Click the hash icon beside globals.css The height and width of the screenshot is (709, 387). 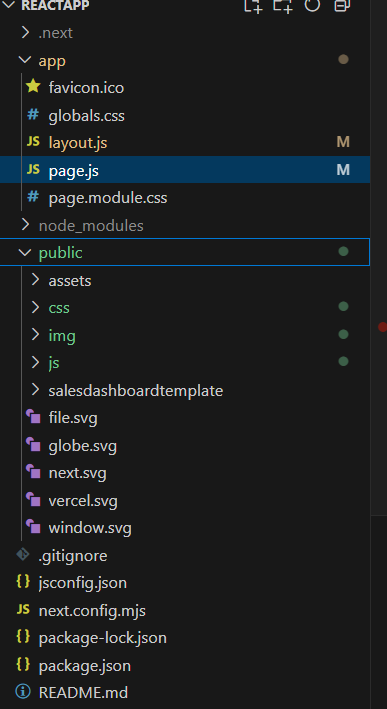click(33, 115)
